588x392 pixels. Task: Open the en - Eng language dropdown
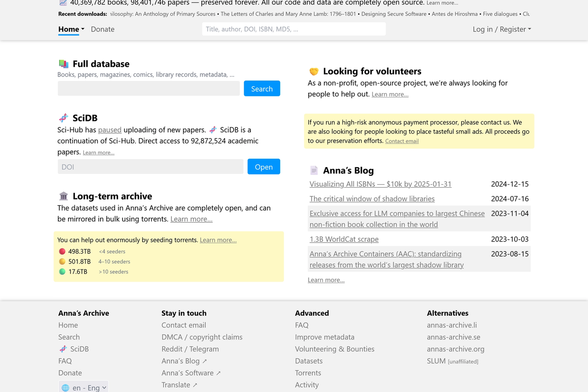click(83, 387)
